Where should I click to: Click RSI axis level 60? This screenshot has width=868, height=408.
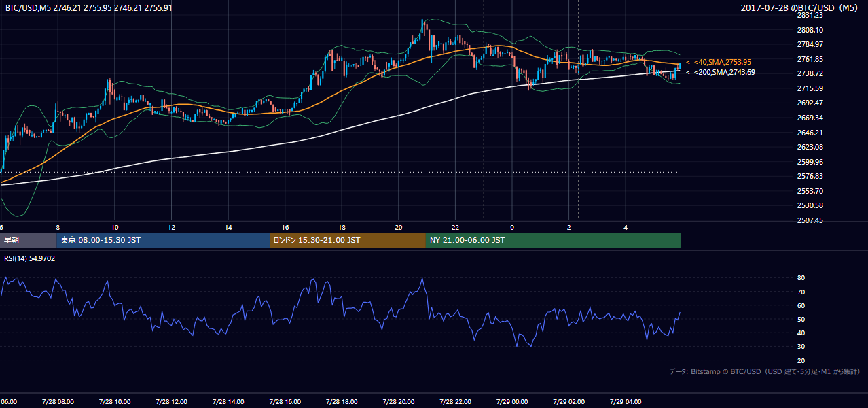pyautogui.click(x=801, y=305)
